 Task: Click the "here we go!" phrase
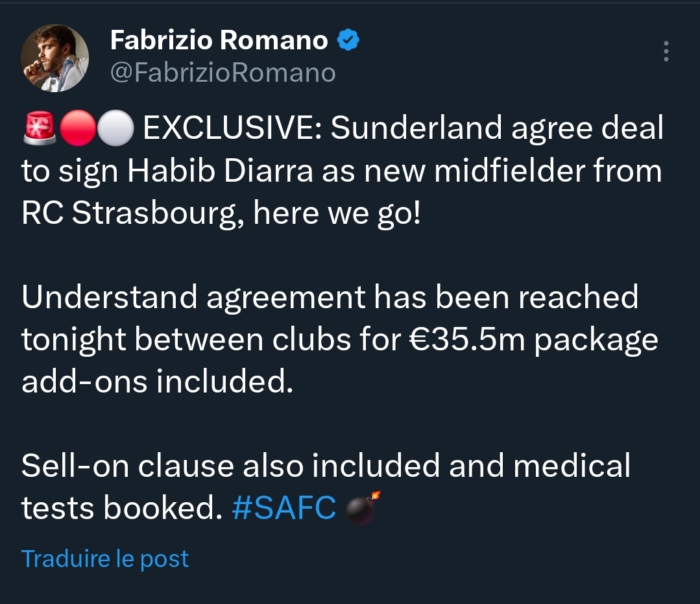(337, 215)
